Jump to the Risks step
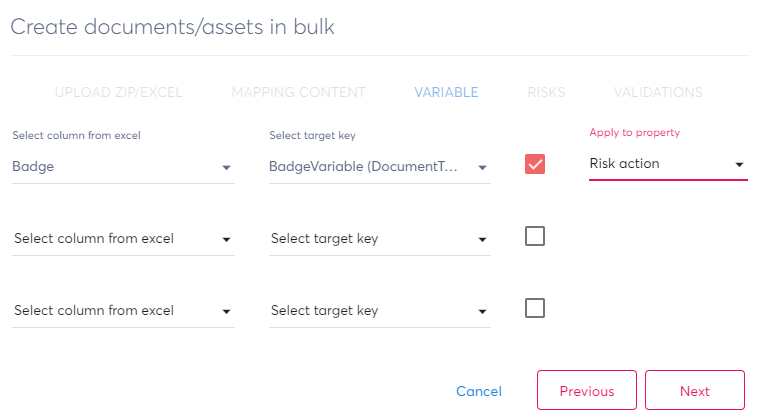 click(546, 93)
